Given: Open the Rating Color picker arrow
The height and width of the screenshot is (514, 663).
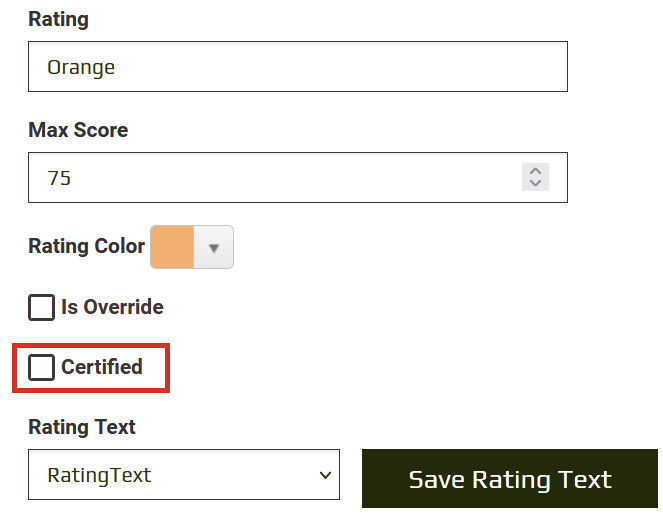Looking at the screenshot, I should pos(213,247).
